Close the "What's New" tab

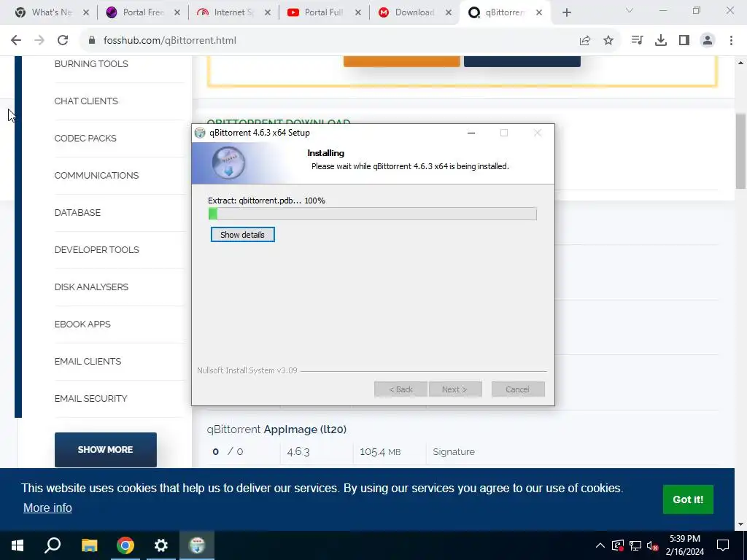pos(86,12)
